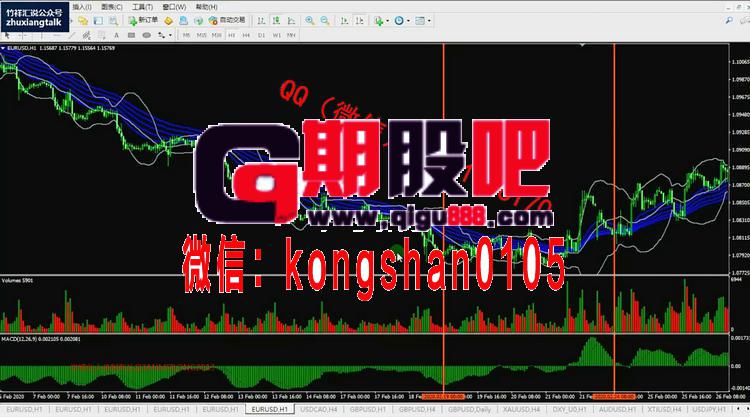Screen dimensions: 750x417
Task: Switch to the USDCAD,H4 chart tab
Action: click(x=319, y=410)
